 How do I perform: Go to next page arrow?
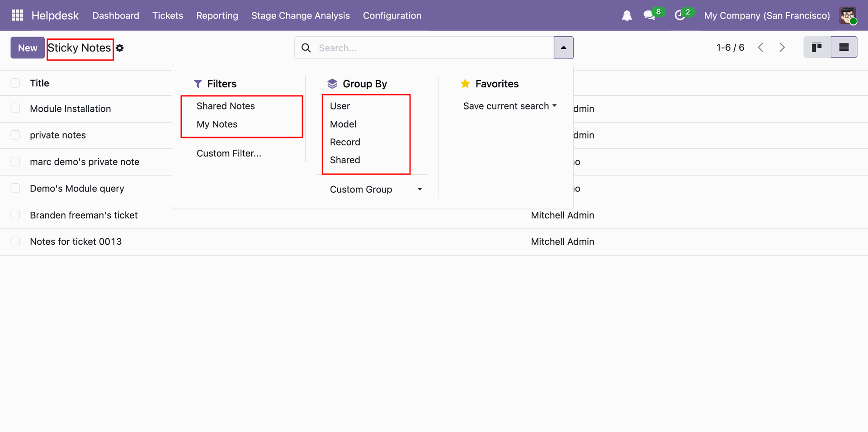[782, 47]
